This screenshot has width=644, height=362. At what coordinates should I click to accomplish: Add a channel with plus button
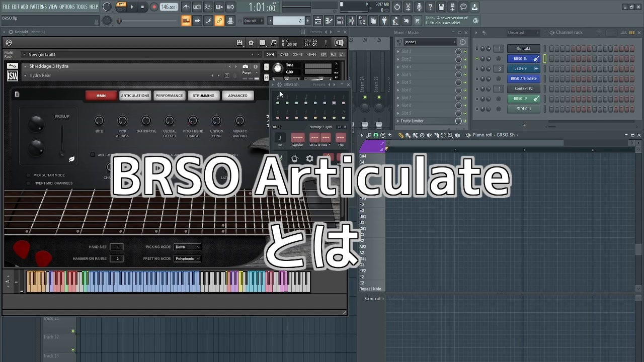pyautogui.click(x=524, y=125)
